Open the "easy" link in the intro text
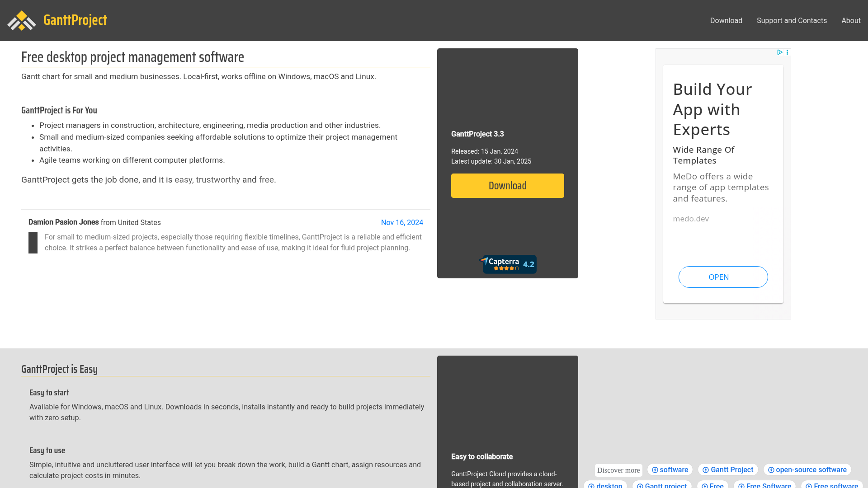 coord(183,179)
